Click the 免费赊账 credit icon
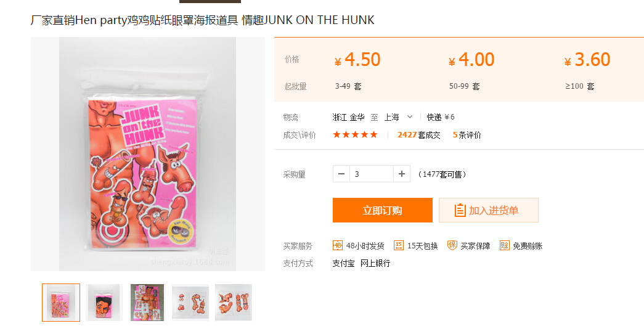 coord(504,245)
